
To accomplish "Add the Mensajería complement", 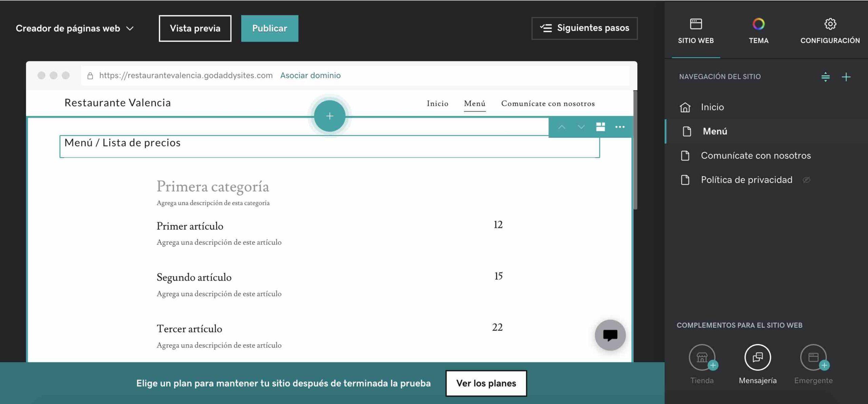I will click(757, 358).
